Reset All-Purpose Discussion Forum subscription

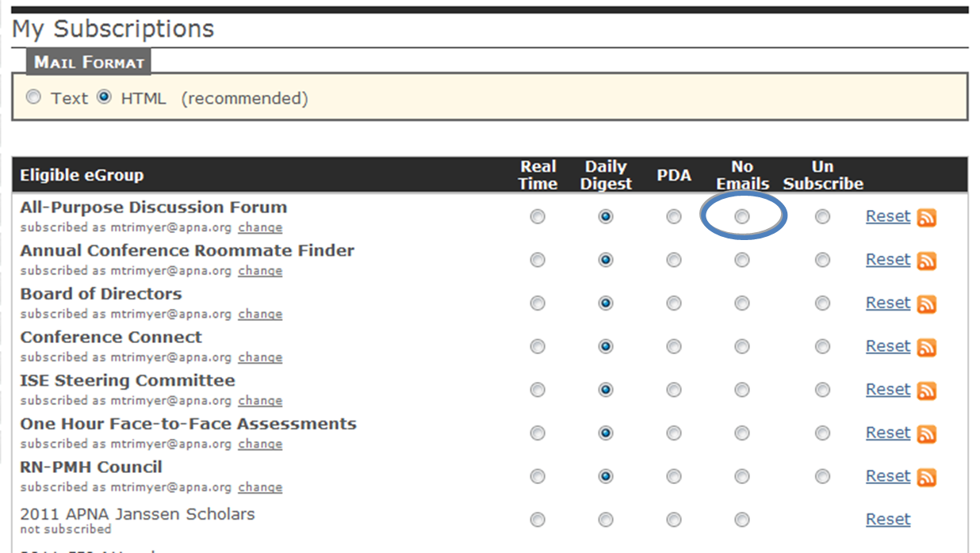pos(887,216)
